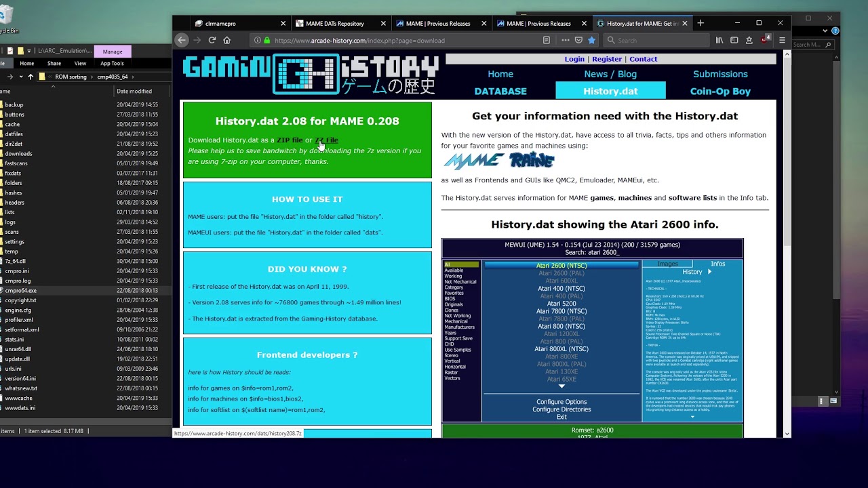Show Firefox sidebars icon
This screenshot has height=488, width=868.
coord(734,40)
